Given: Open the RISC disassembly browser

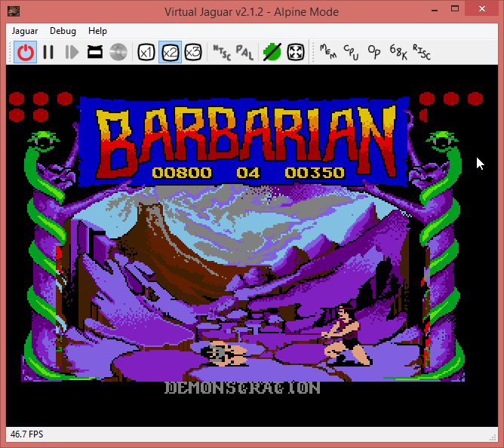Looking at the screenshot, I should point(421,52).
